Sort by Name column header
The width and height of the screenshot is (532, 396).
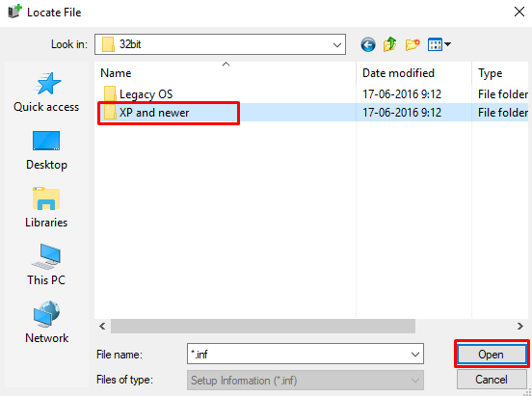(x=226, y=73)
